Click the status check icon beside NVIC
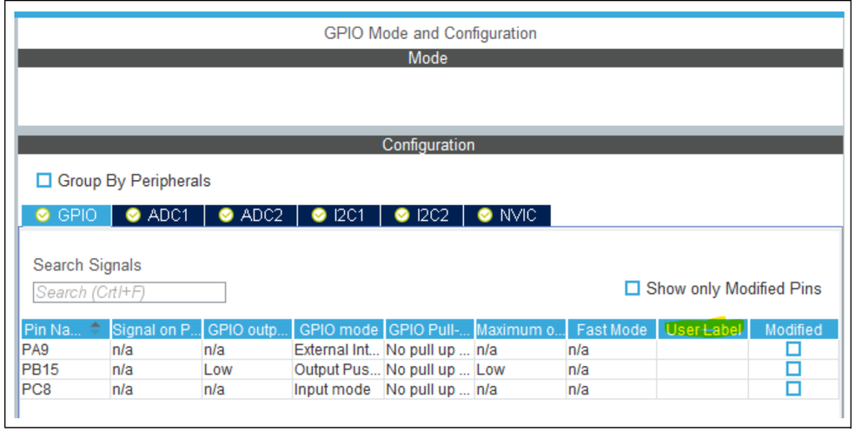The height and width of the screenshot is (432, 868). (x=485, y=216)
